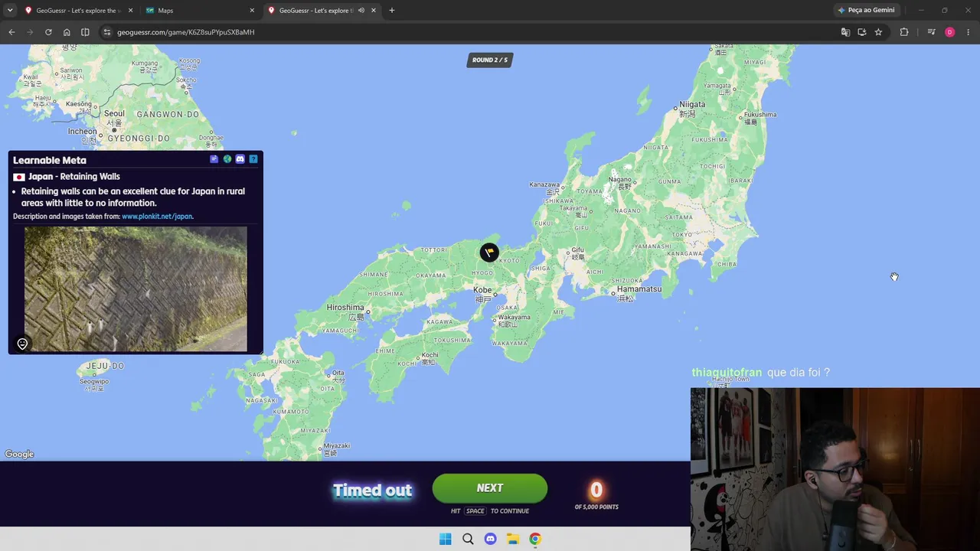Viewport: 980px width, 551px height.
Task: Open Windows Search from the taskbar
Action: tap(468, 539)
